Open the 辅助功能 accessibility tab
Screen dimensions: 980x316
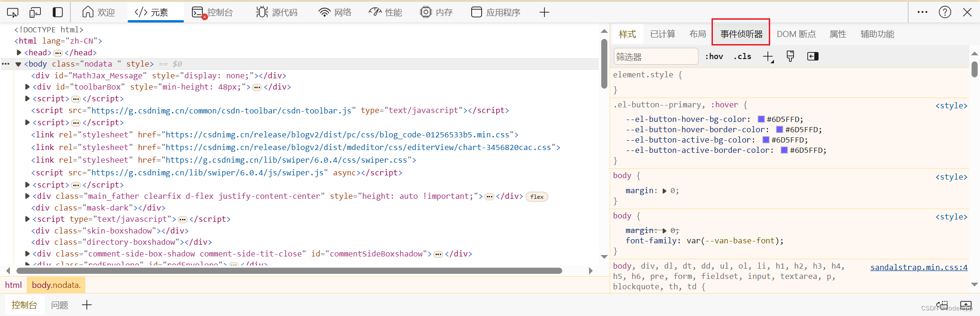877,34
